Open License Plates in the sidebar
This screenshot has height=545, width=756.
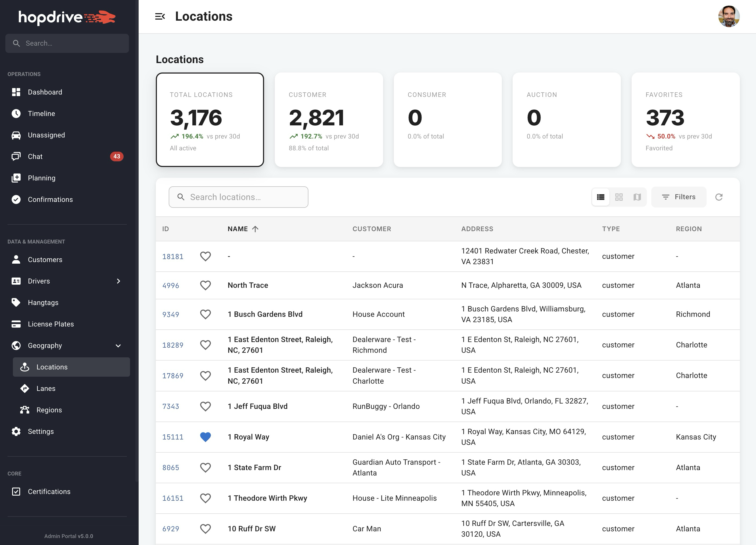point(51,324)
